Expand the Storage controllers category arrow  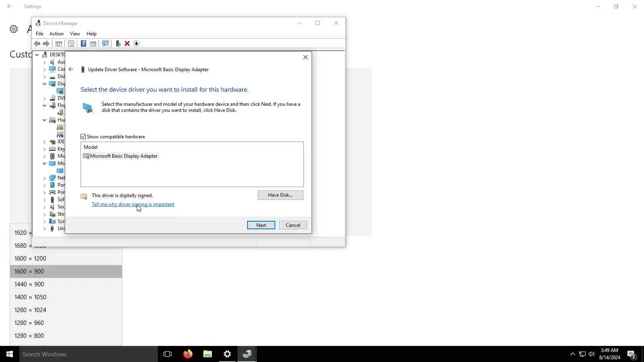(45, 214)
